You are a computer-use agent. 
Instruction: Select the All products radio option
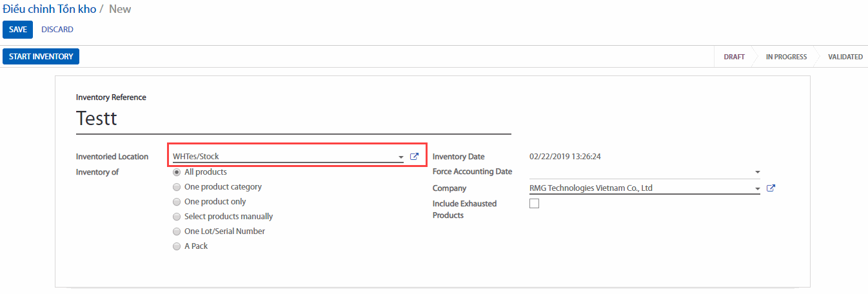[x=177, y=172]
